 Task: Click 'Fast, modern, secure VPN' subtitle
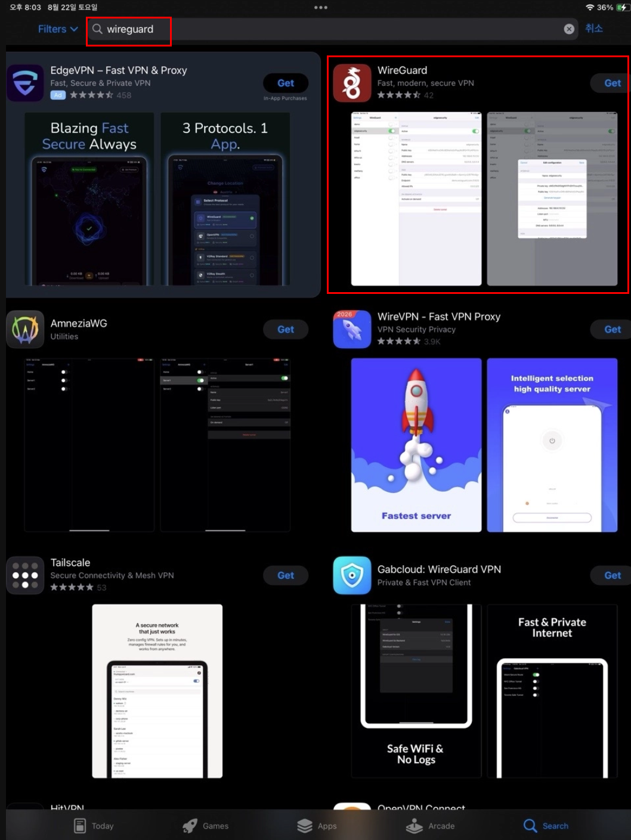tap(426, 83)
